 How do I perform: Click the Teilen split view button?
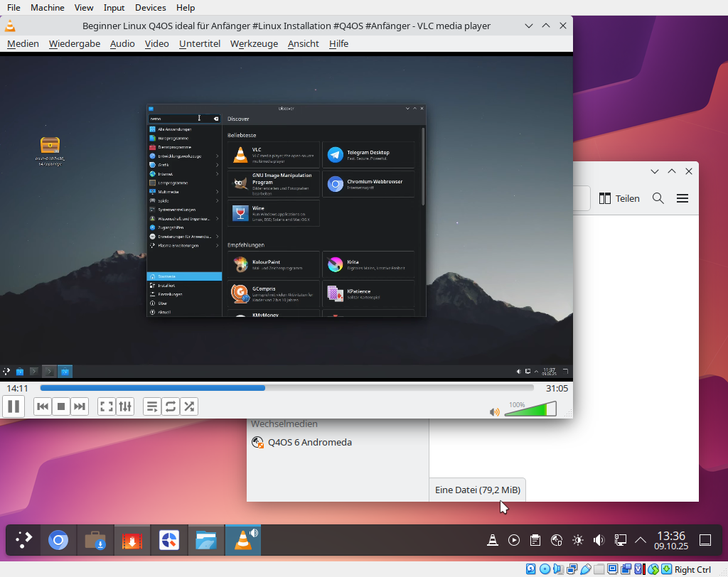[619, 199]
